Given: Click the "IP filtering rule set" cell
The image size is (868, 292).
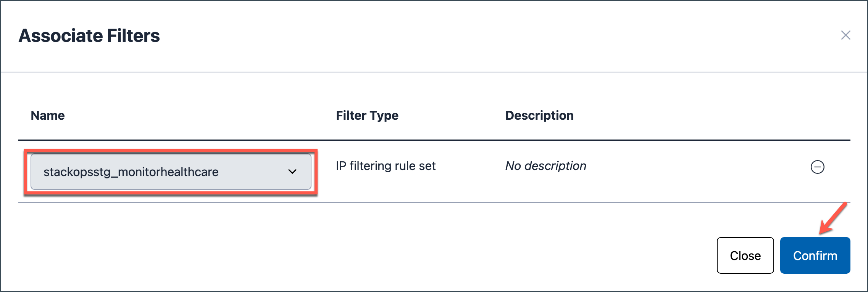Looking at the screenshot, I should [386, 166].
